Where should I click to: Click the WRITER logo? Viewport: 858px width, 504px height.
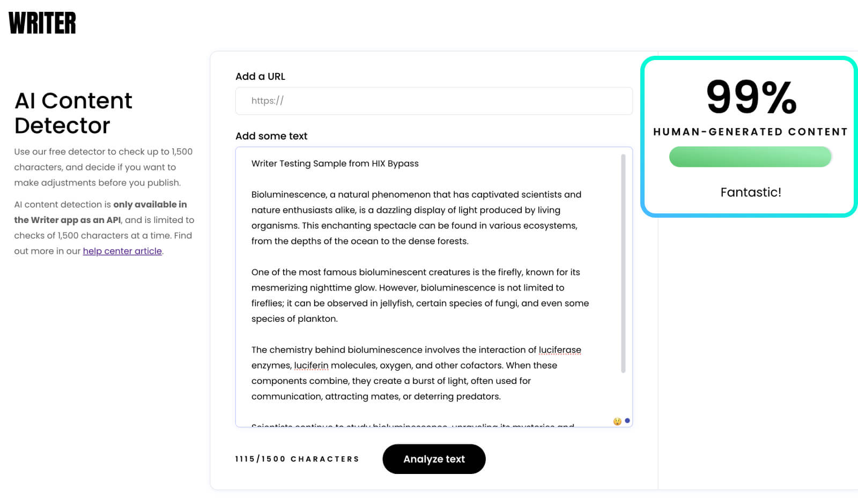42,23
